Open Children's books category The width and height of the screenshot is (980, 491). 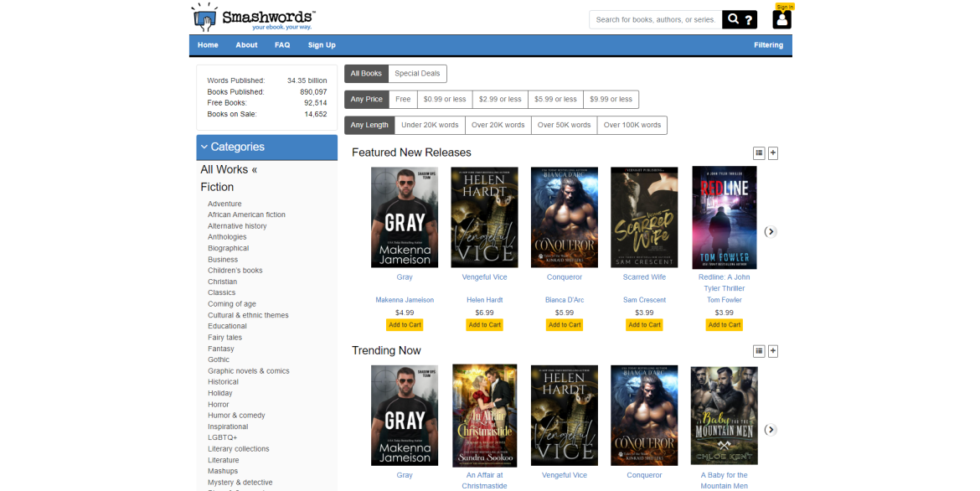235,271
